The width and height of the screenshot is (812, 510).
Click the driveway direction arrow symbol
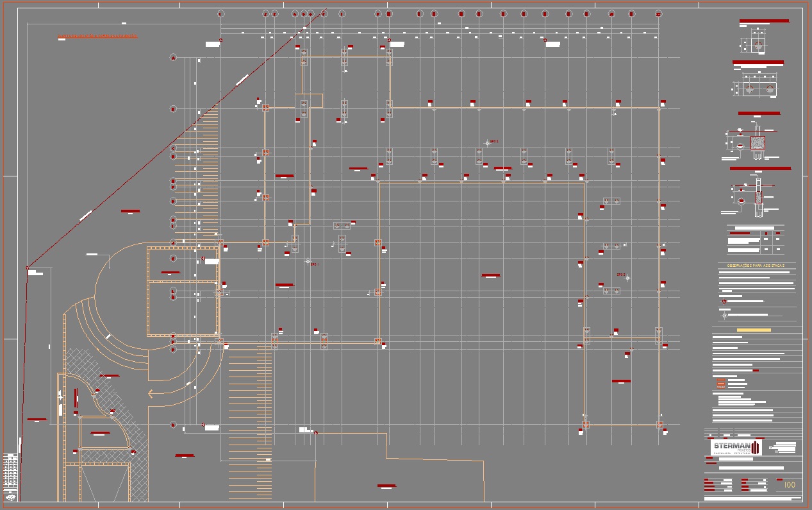(x=150, y=394)
